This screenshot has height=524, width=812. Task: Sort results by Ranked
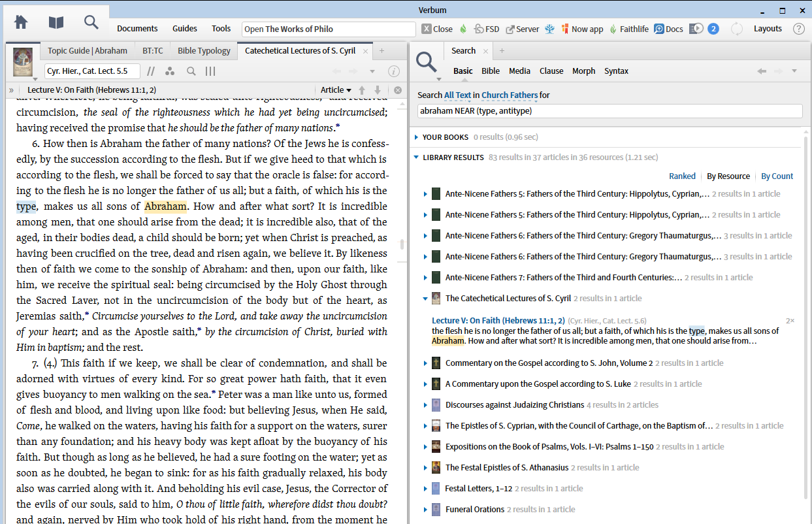click(682, 176)
